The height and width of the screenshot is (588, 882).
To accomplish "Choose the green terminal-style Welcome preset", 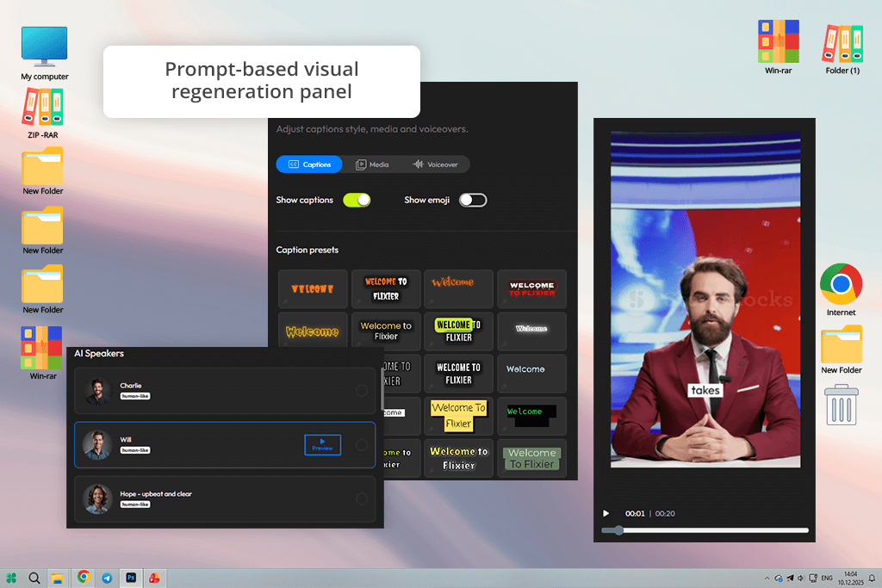I will [x=531, y=416].
